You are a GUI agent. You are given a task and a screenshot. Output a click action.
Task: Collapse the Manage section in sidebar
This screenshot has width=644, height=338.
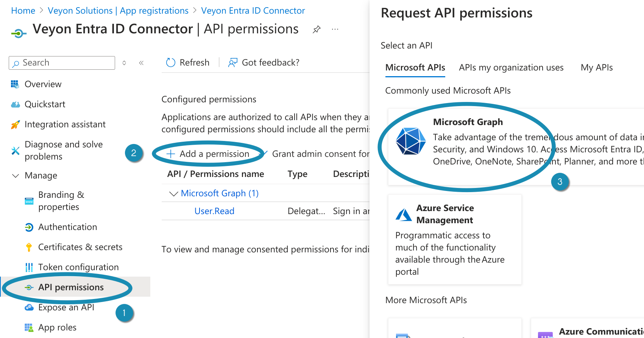pos(16,176)
